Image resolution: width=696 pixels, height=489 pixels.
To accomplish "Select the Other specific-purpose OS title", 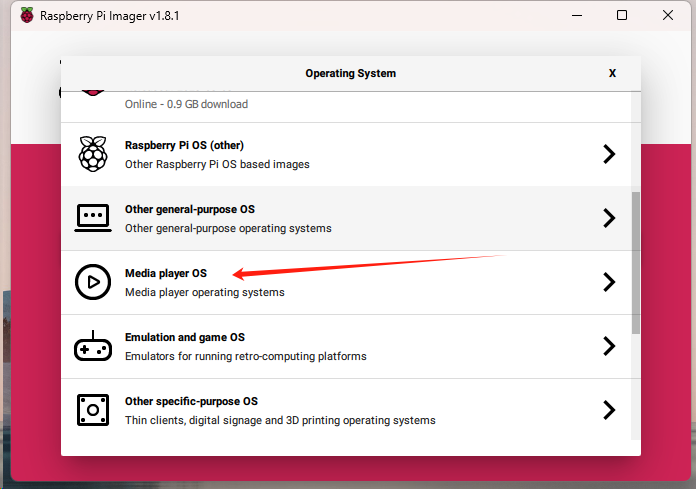I will point(191,401).
